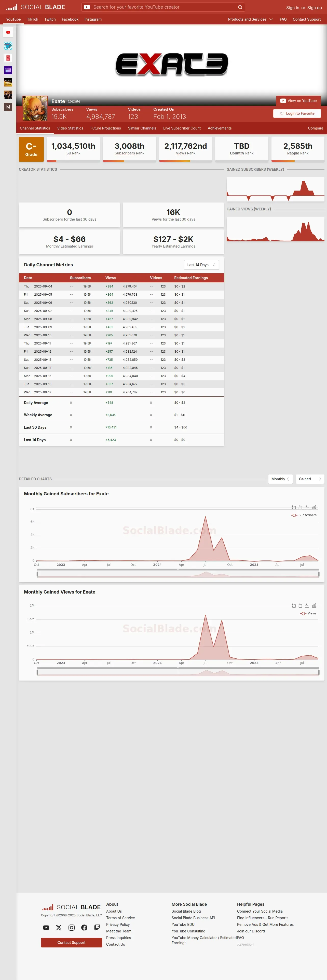Open purple clapperboard channel icon in sidebar
The width and height of the screenshot is (327, 980).
pyautogui.click(x=8, y=70)
